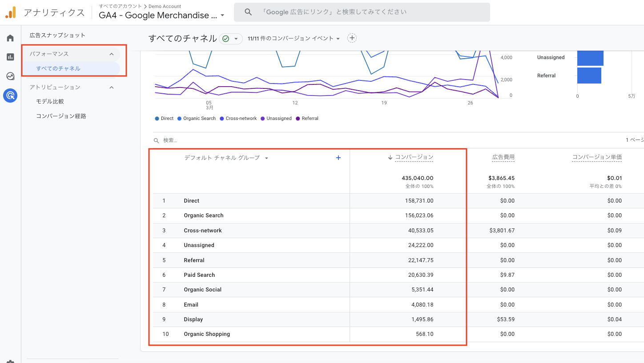The width and height of the screenshot is (644, 363).
Task: Sort by the コンバージョン単価 column header
Action: (x=597, y=157)
